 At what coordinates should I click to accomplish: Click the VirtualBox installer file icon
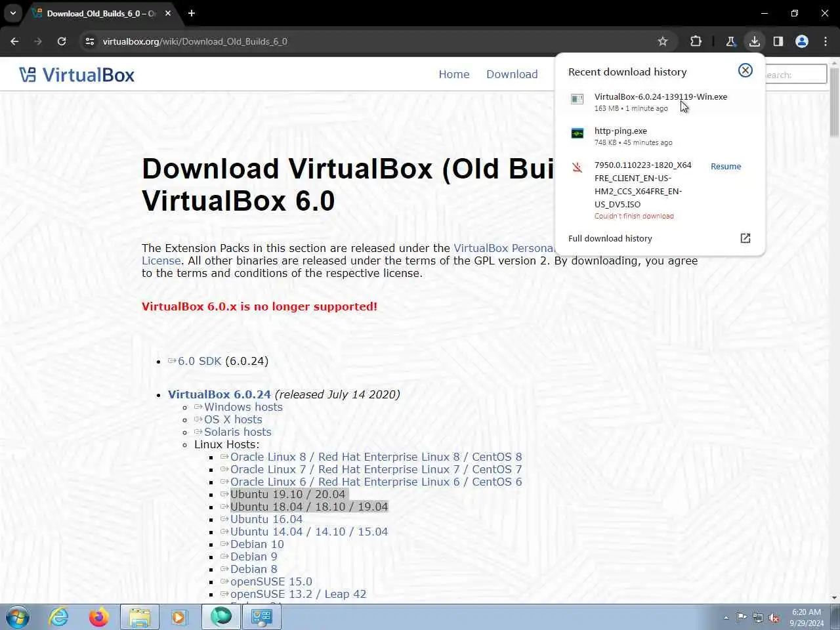577,99
